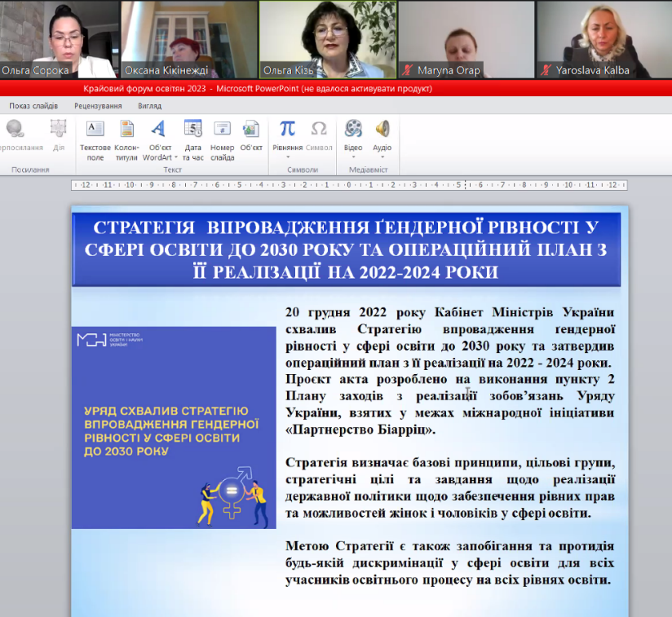Open headers and footers with Колонтитули
Viewport: 672px width, 617px height.
click(x=126, y=134)
